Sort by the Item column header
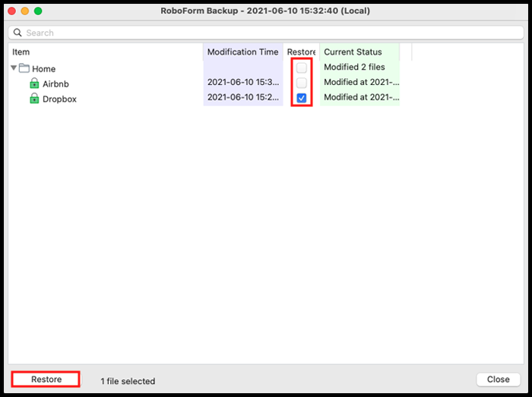This screenshot has width=532, height=397. [x=106, y=52]
